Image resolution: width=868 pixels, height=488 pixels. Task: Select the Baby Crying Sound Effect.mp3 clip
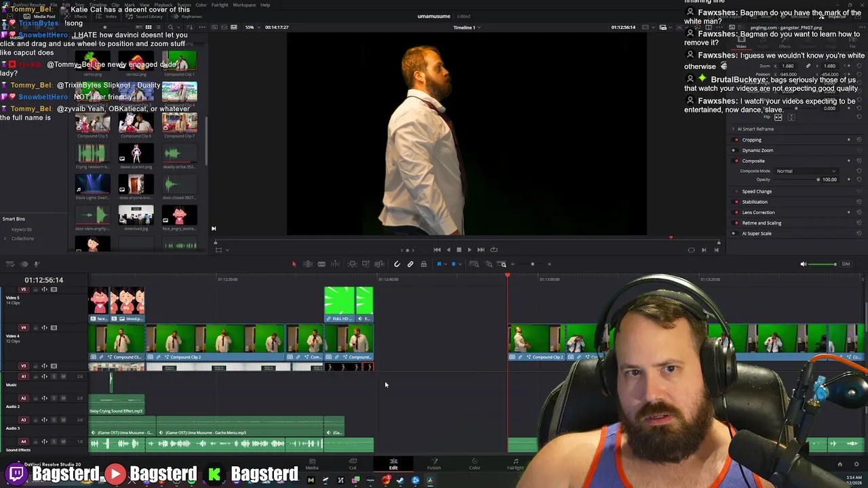(117, 405)
